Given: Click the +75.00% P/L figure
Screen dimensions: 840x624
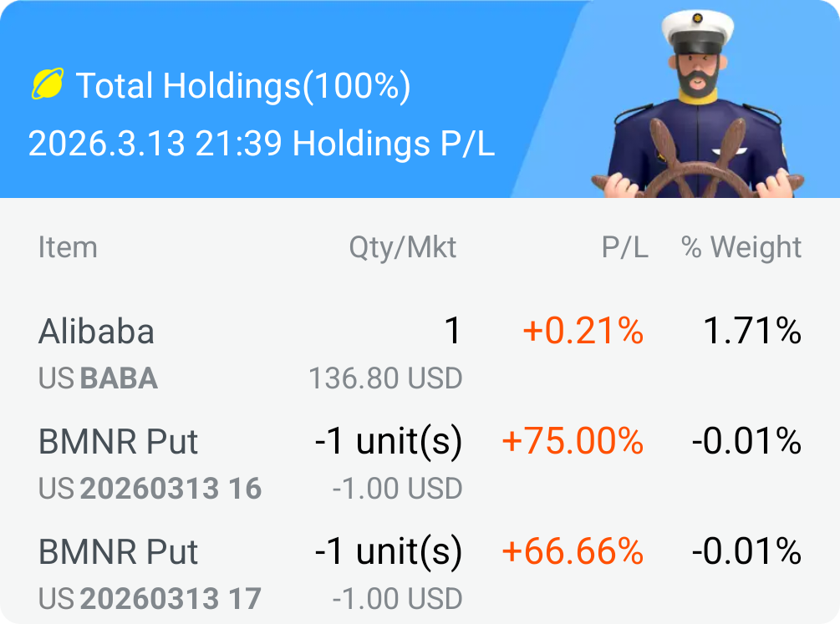Looking at the screenshot, I should tap(573, 442).
